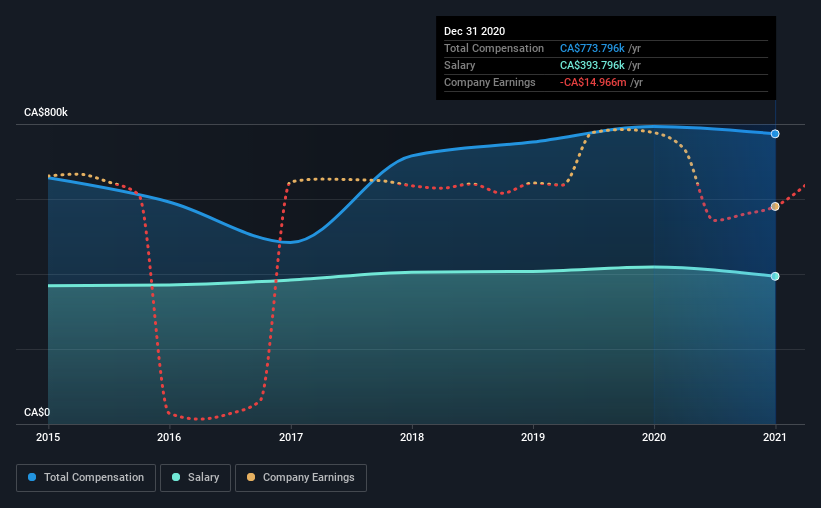Click the tooltip's Salary row label
Image resolution: width=821 pixels, height=508 pixels.
tap(459, 65)
